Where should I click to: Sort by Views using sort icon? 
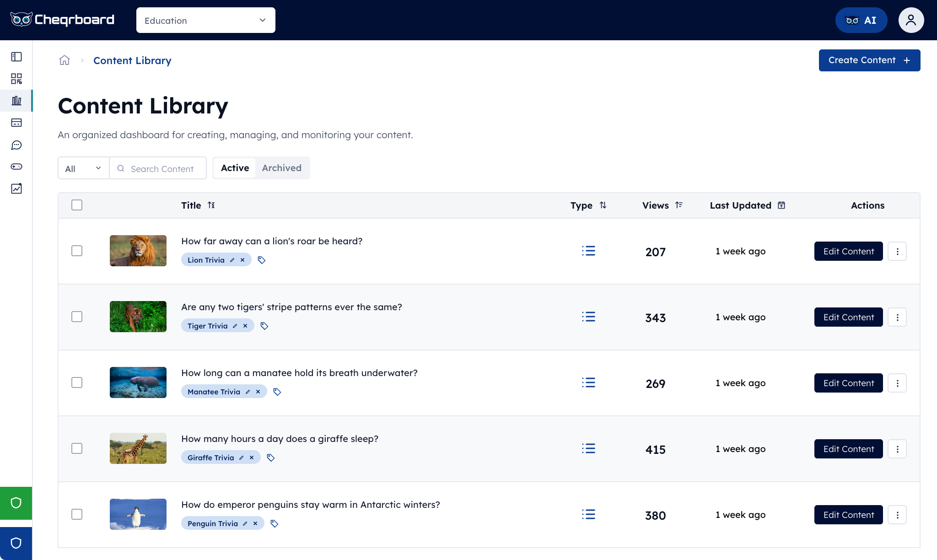point(679,205)
